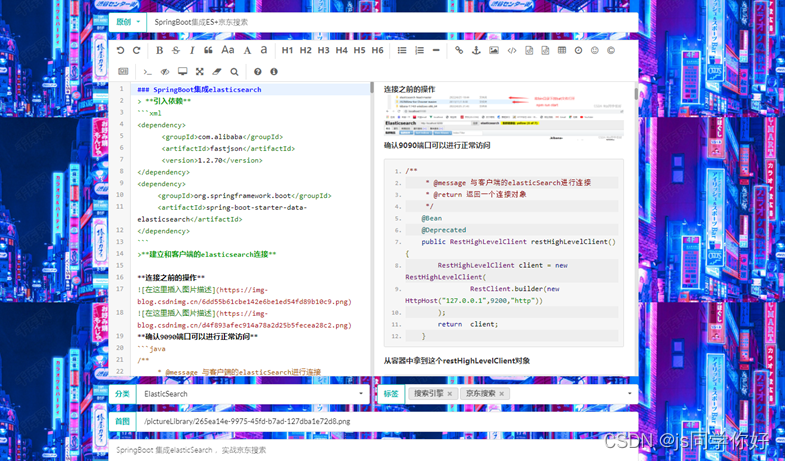The image size is (785, 461).
Task: Toggle full HTML preview with the monitor icon
Action: (x=183, y=72)
